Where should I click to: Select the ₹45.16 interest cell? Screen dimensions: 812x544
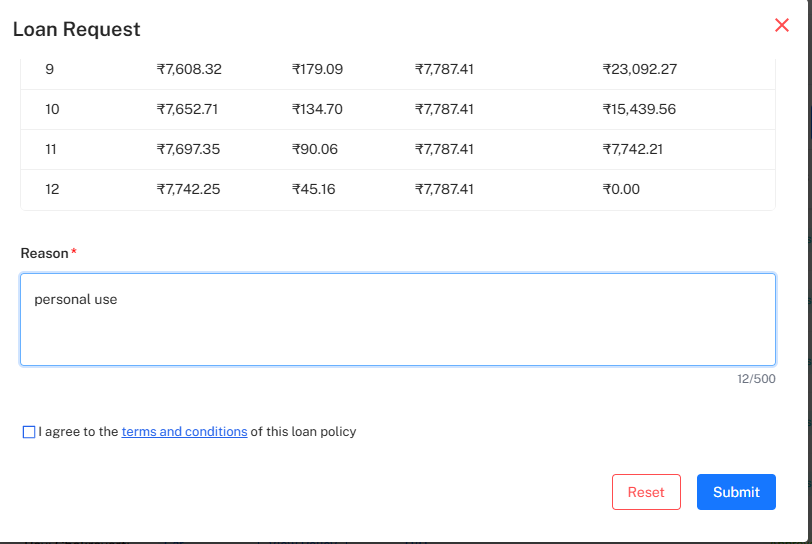tap(313, 189)
